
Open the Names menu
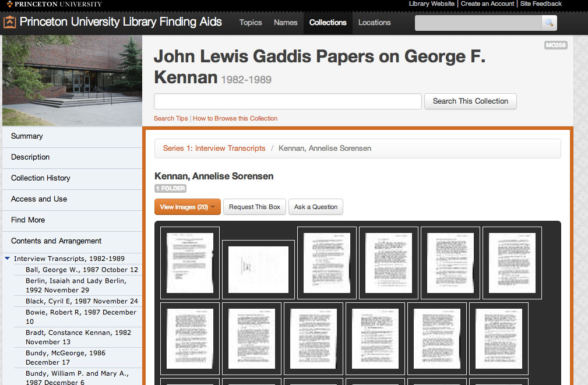coord(286,23)
